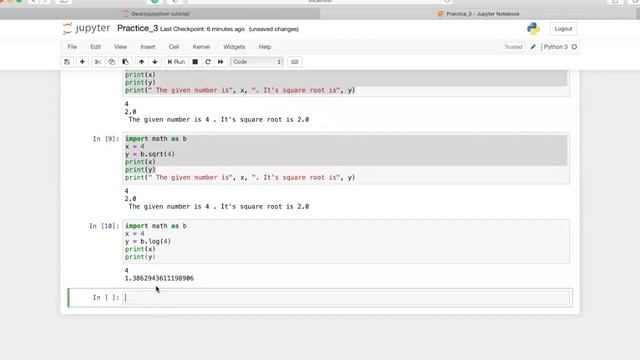Open the Widgets menu
Image resolution: width=640 pixels, height=360 pixels.
click(x=234, y=47)
